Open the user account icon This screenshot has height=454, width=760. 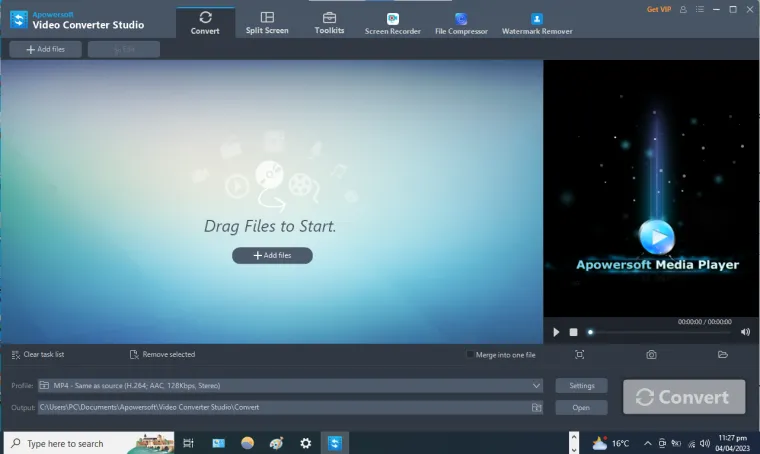click(683, 9)
